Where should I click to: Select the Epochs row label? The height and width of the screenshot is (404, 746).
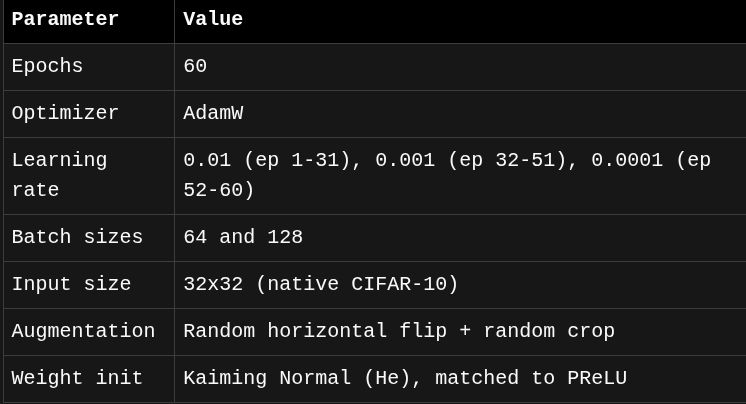(x=47, y=66)
